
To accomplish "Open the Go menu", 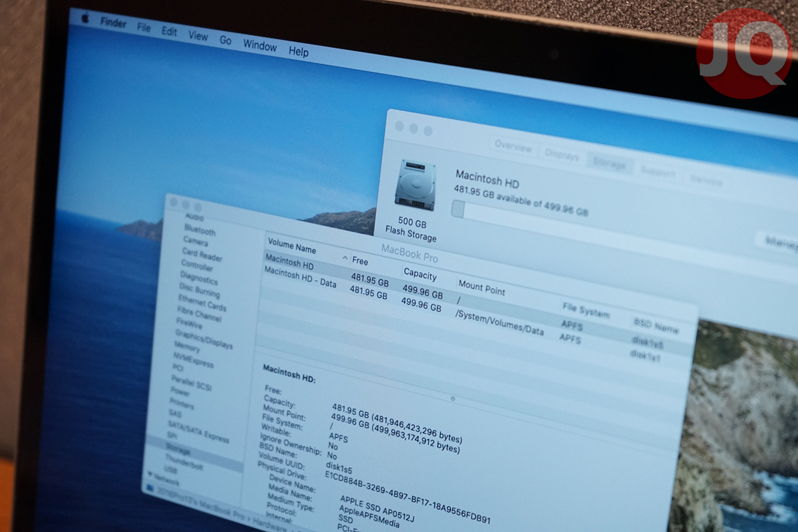I will [225, 41].
